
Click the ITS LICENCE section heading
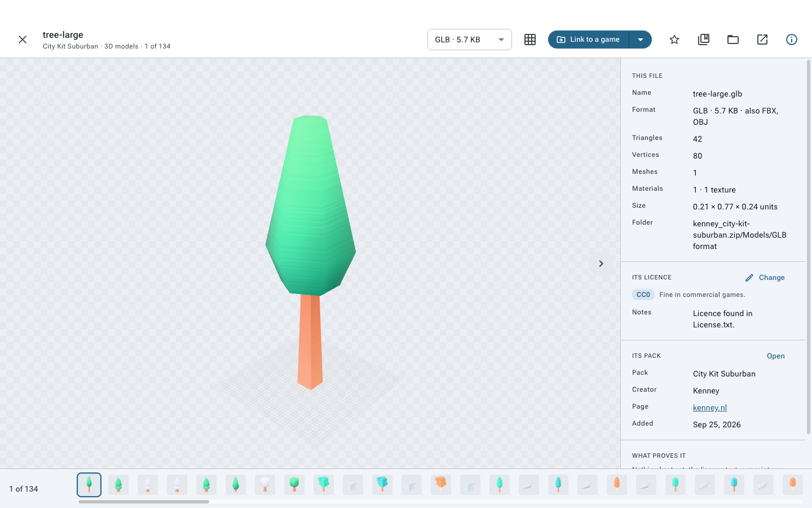coord(652,278)
